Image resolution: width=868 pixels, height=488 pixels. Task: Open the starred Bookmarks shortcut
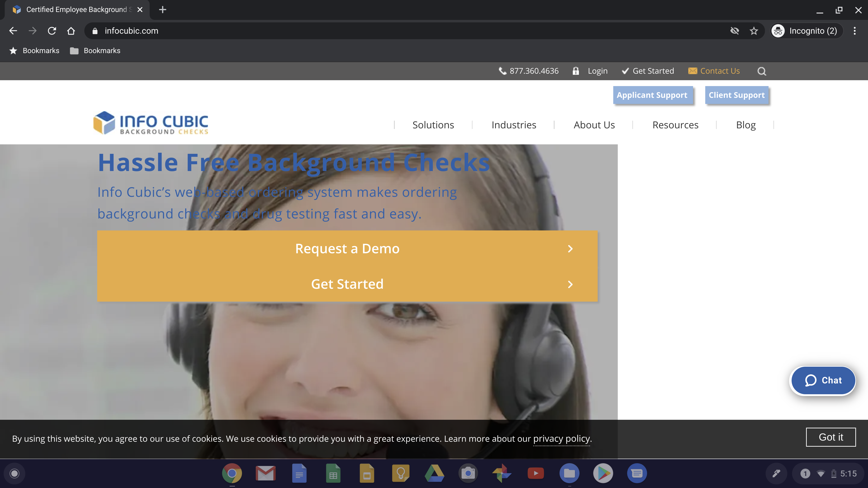[x=34, y=51]
